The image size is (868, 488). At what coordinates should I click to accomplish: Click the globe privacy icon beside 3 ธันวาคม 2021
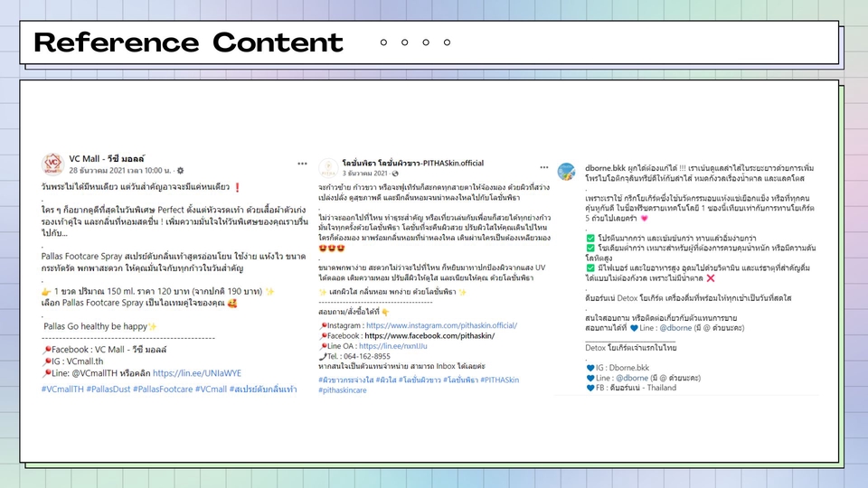click(x=395, y=174)
